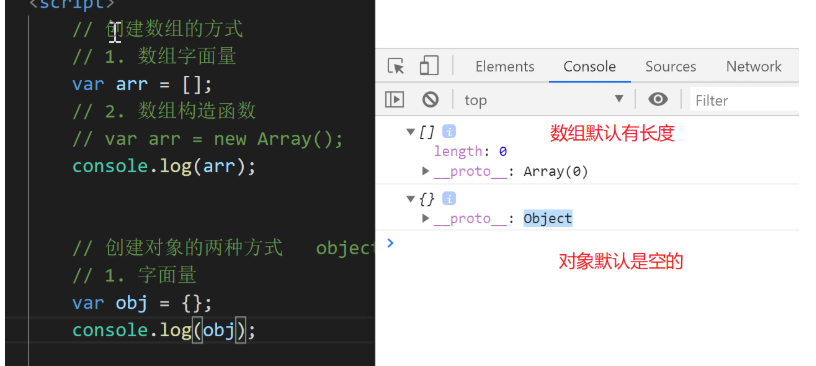Expand __proto__: Object

coord(426,218)
